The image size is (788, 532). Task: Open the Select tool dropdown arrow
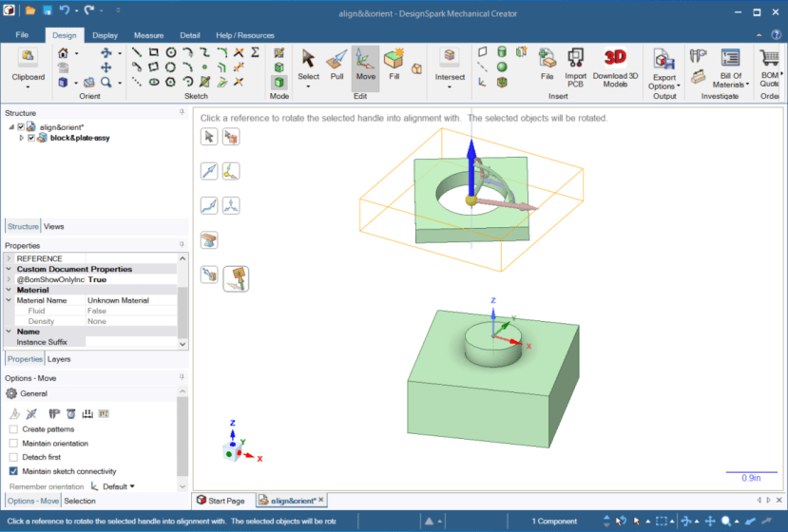pyautogui.click(x=308, y=86)
